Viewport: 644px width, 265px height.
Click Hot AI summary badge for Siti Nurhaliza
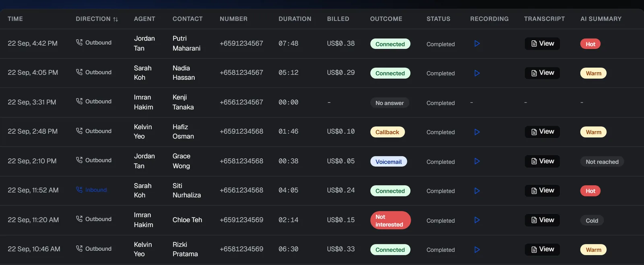tap(590, 191)
